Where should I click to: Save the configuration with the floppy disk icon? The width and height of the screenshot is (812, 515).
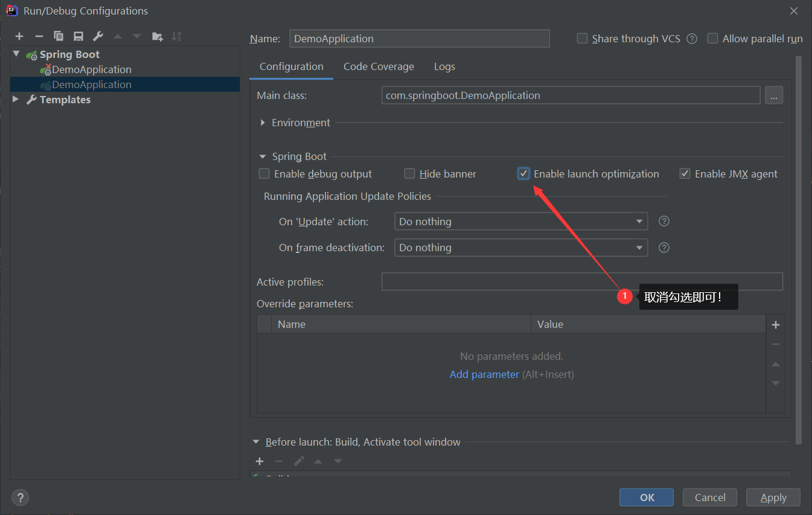tap(78, 36)
